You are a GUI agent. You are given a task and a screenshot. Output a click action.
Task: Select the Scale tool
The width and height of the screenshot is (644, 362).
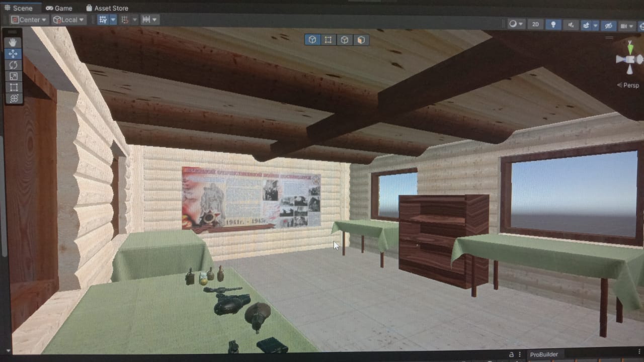tap(14, 76)
